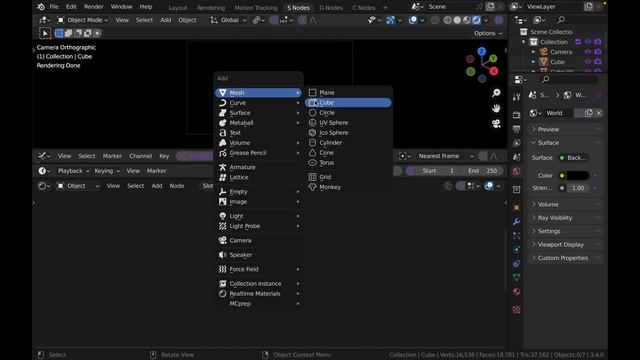The width and height of the screenshot is (640, 360).
Task: Expand the Ray Visibility panel
Action: (x=566, y=218)
